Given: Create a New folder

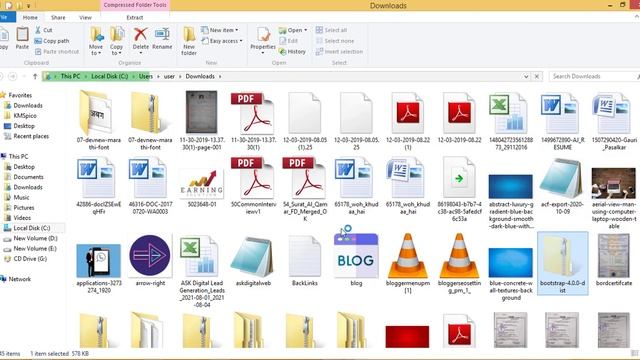Looking at the screenshot, I should tap(189, 41).
